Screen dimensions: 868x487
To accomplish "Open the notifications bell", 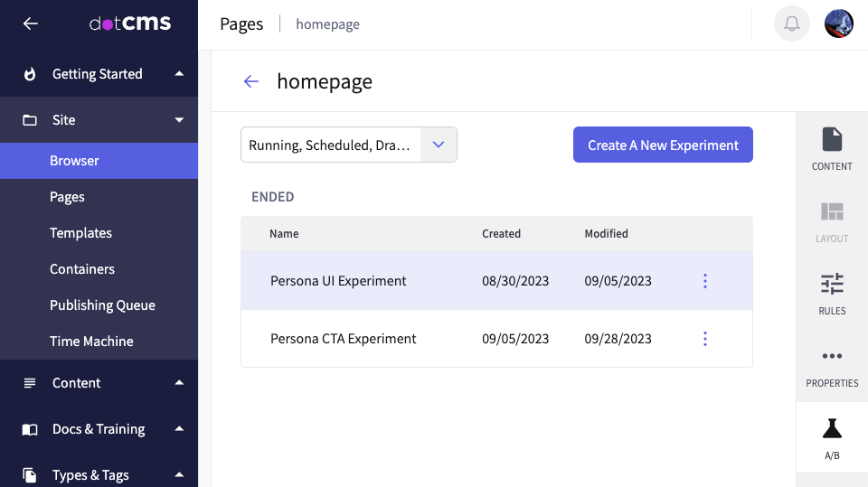I will point(791,24).
